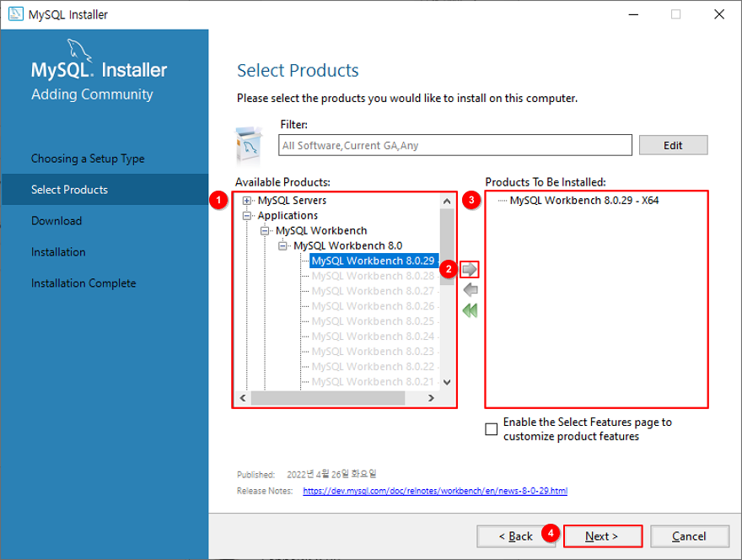This screenshot has width=742, height=560.
Task: Click the Next button
Action: (602, 536)
